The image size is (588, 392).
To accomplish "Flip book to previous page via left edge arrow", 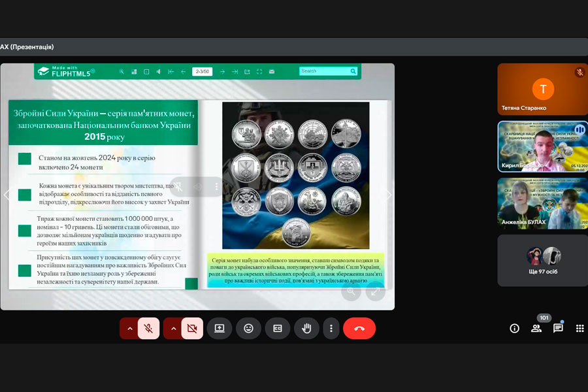I will (x=7, y=195).
